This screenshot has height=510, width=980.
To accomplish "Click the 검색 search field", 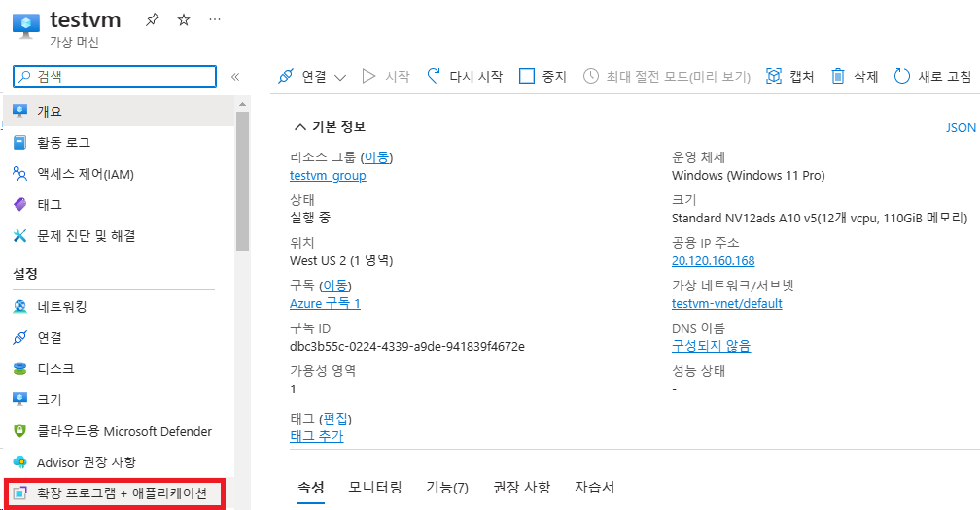I will [115, 76].
